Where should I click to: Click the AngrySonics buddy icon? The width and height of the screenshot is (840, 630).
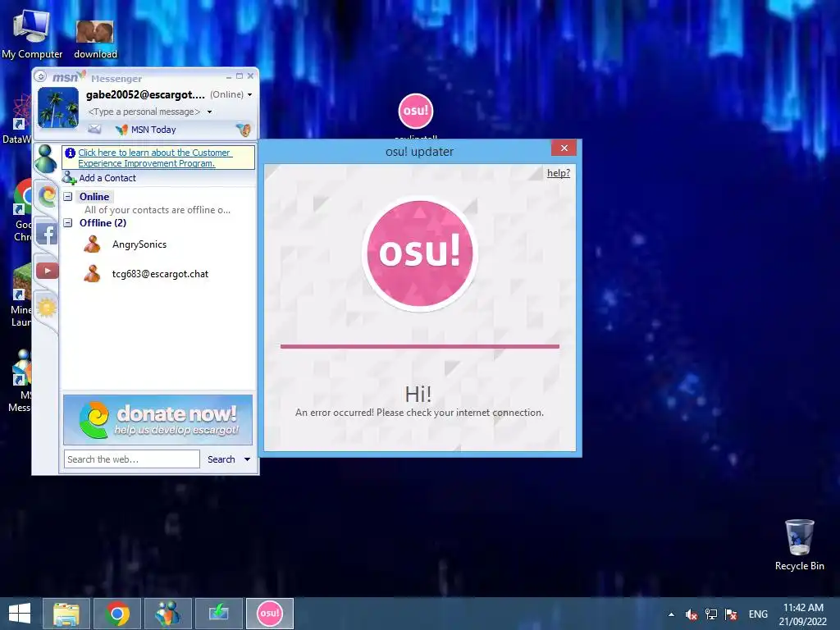pyautogui.click(x=92, y=244)
